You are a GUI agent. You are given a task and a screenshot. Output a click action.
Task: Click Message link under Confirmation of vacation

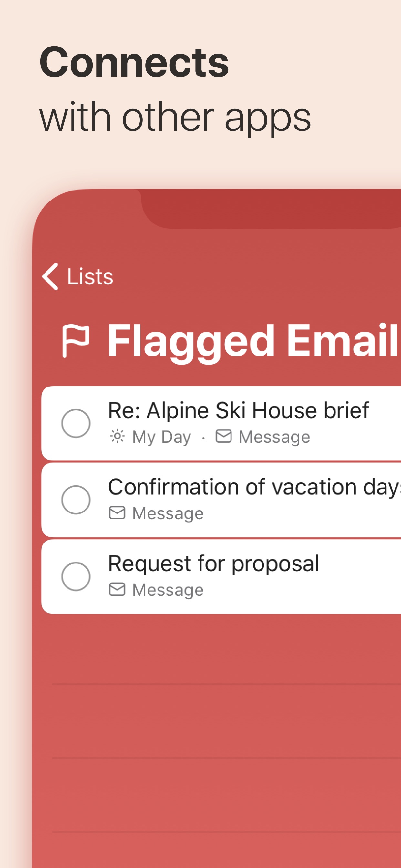click(168, 513)
